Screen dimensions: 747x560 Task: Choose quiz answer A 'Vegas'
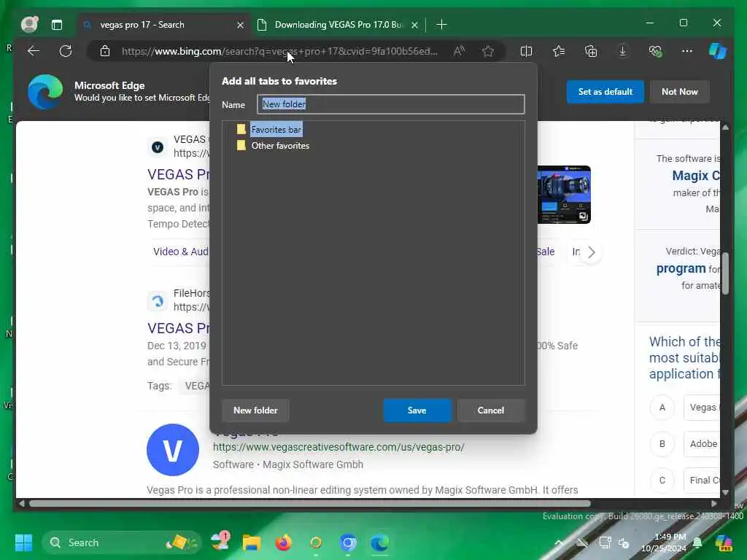click(702, 408)
